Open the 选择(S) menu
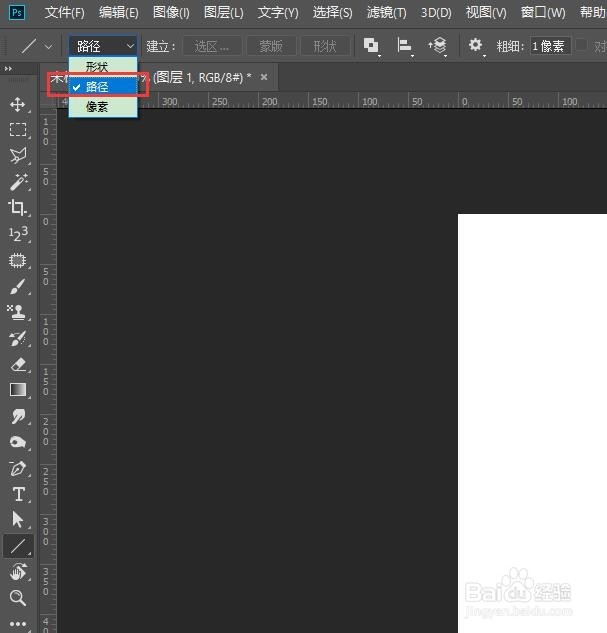Screen dimensions: 607x633 (333, 13)
